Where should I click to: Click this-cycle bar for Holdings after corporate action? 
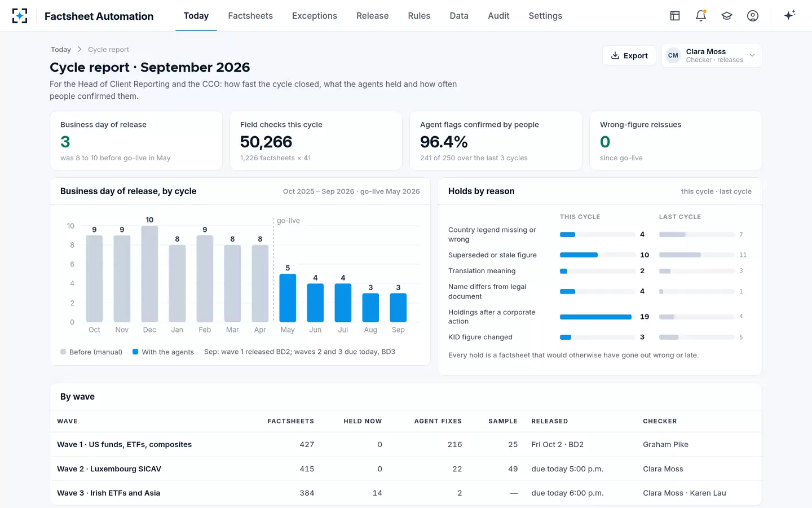595,317
